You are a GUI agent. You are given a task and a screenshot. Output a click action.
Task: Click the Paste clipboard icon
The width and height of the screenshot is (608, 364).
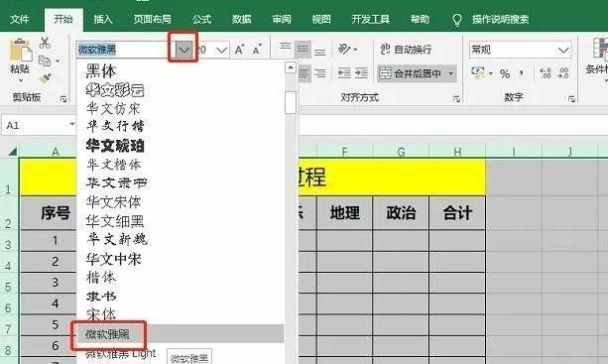pyautogui.click(x=20, y=50)
